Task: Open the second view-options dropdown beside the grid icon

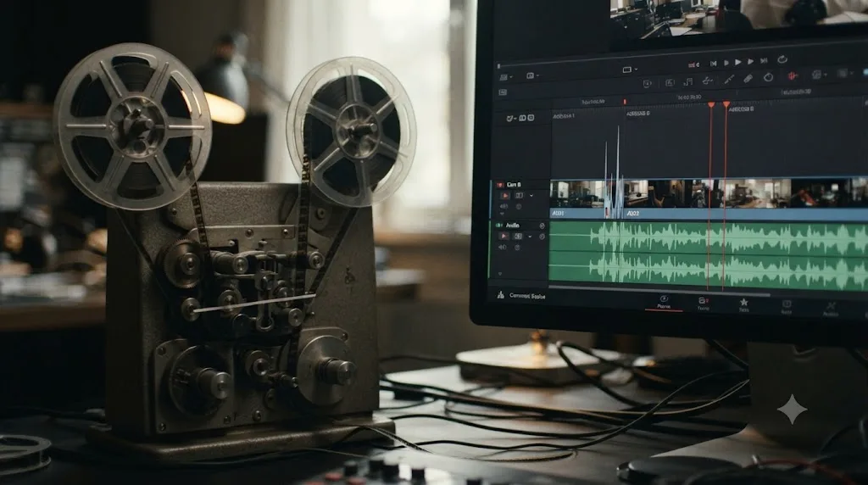Action: coord(532,75)
